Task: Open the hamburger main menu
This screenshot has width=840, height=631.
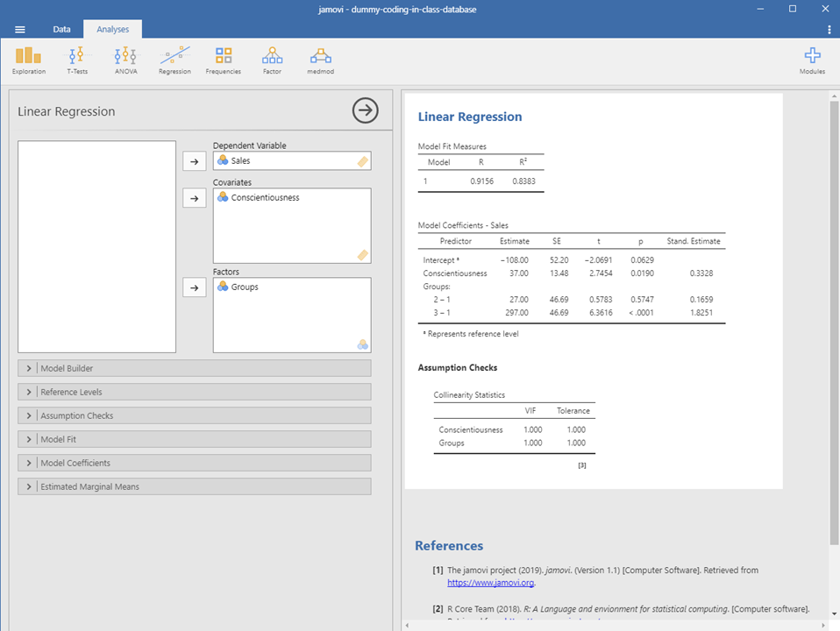Action: (20, 29)
